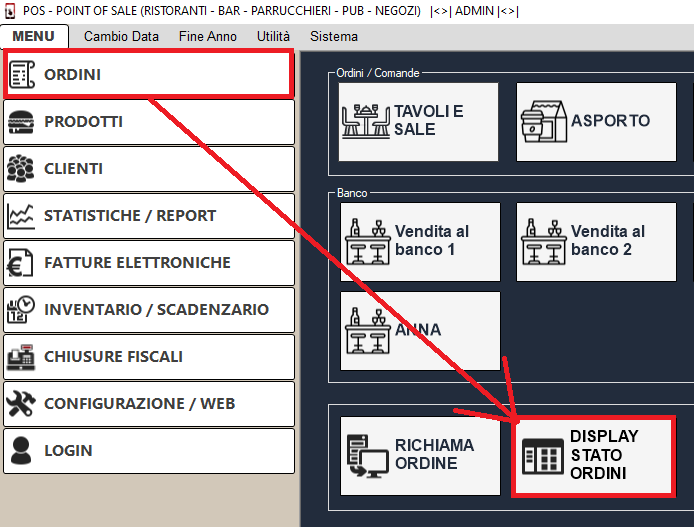Select the people group icon for CLIENTI
Viewport: 694px width, 527px height.
click(x=21, y=169)
